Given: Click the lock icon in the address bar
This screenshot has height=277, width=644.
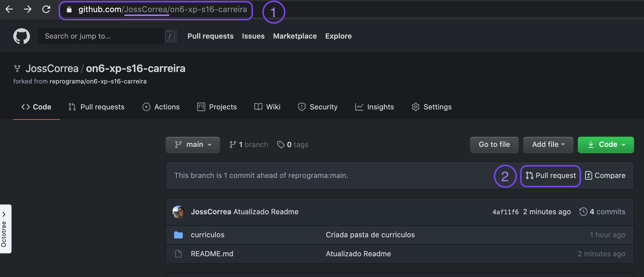Looking at the screenshot, I should pyautogui.click(x=69, y=10).
